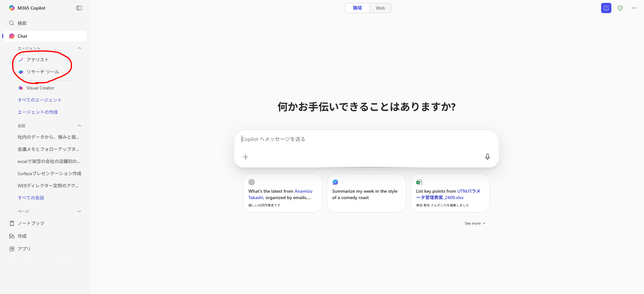This screenshot has height=294, width=644.
Task: Click the M365 Copilot logo icon
Action: coord(12,8)
